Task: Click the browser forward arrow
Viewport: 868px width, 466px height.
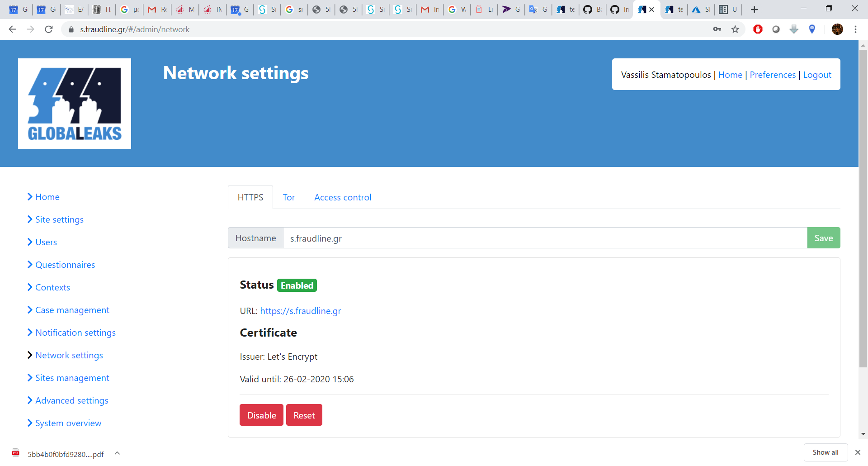Action: 30,29
